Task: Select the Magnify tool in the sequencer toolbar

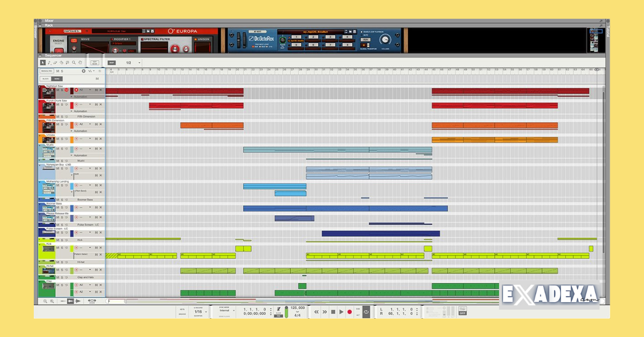Action: (x=74, y=62)
